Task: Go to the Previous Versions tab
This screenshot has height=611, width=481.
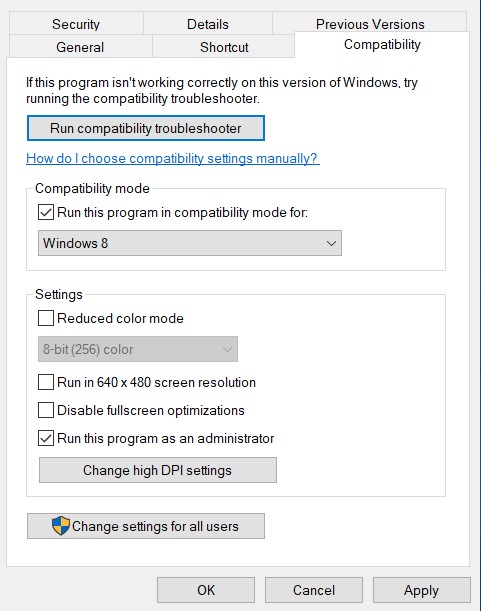Action: (x=370, y=23)
